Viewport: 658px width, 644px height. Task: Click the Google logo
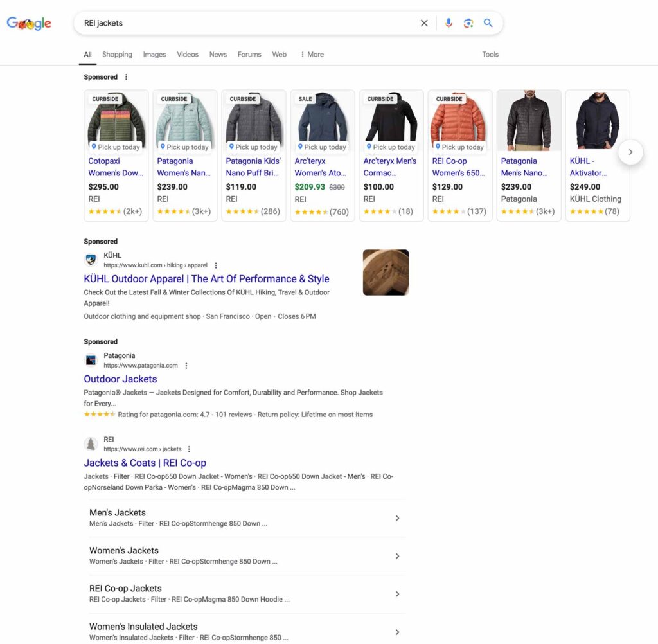[28, 22]
